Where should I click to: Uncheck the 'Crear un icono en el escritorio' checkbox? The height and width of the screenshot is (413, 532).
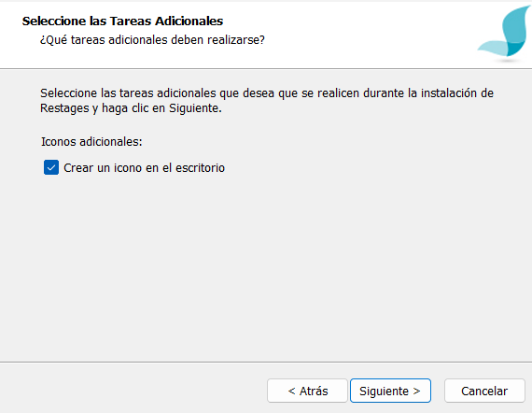coord(51,167)
